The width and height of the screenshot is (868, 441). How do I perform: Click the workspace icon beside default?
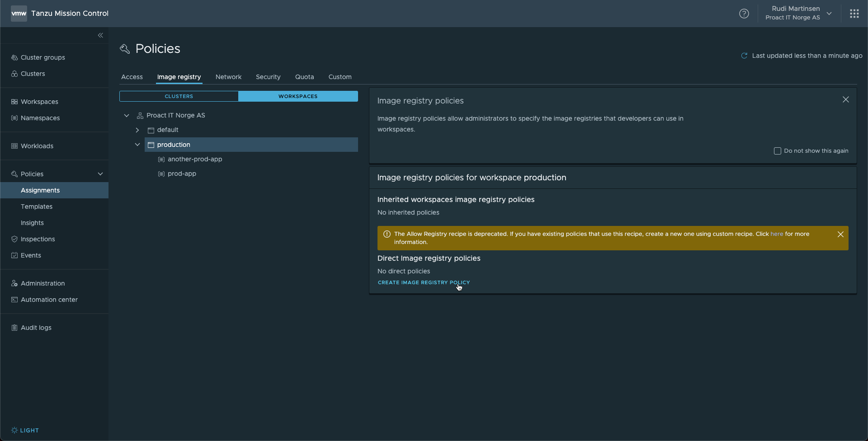coord(151,130)
